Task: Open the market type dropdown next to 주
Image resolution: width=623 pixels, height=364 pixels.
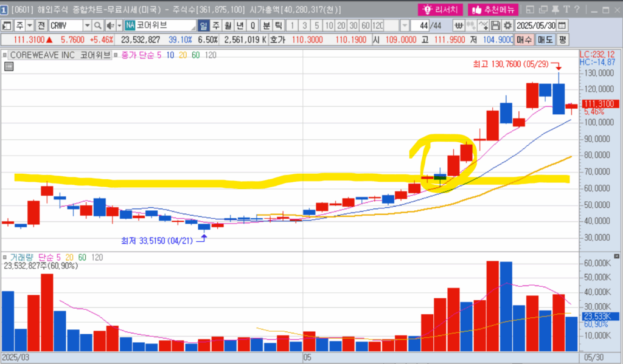Action: tap(30, 26)
